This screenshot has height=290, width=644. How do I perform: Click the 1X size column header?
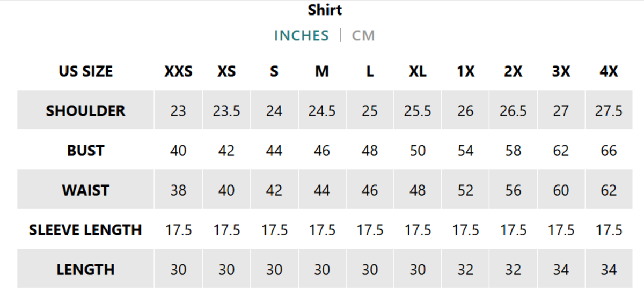[x=465, y=72]
